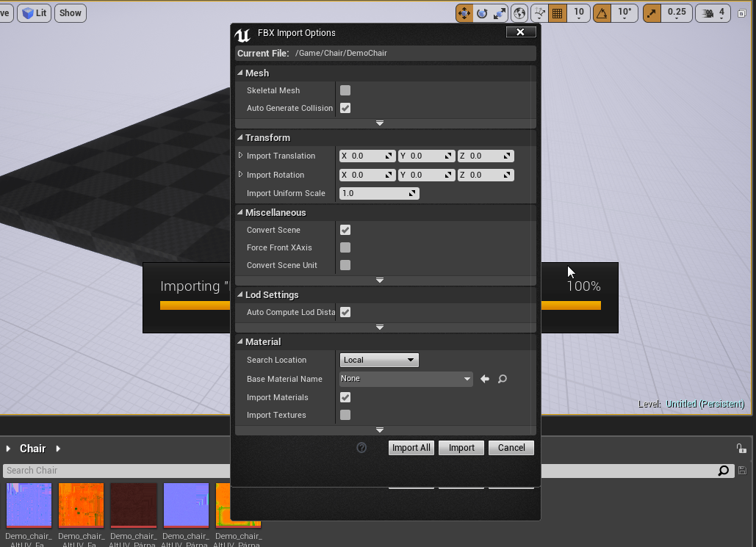Uncheck Auto Generate Collision
This screenshot has width=756, height=547.
(345, 108)
